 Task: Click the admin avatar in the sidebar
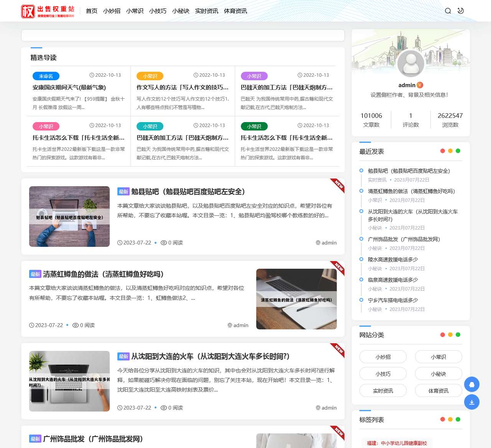410,63
